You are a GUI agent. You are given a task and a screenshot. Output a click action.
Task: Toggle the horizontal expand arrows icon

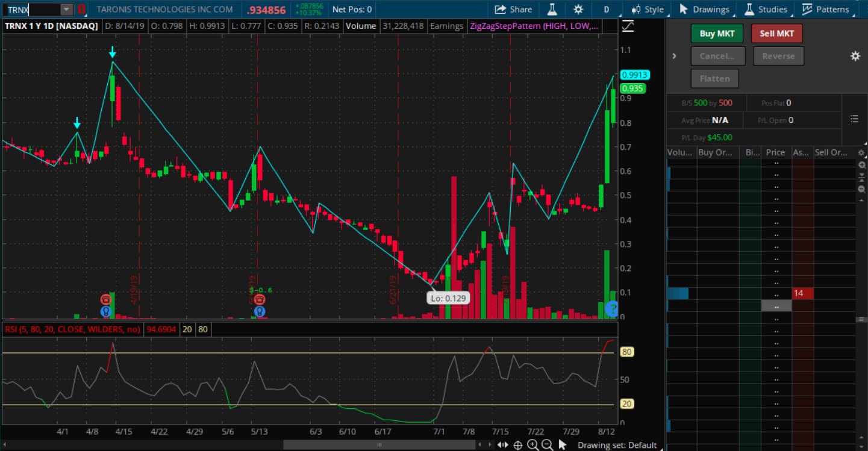tap(502, 446)
